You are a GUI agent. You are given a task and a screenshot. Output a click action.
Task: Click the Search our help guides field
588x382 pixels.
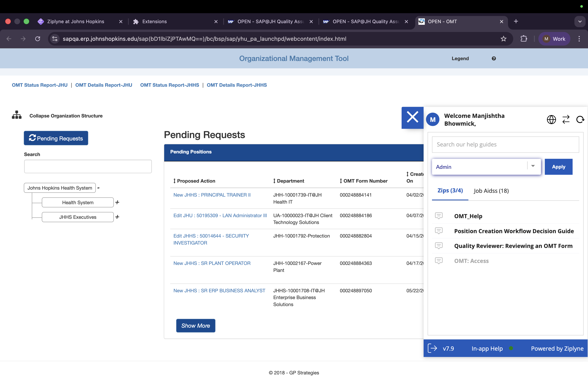click(x=505, y=144)
